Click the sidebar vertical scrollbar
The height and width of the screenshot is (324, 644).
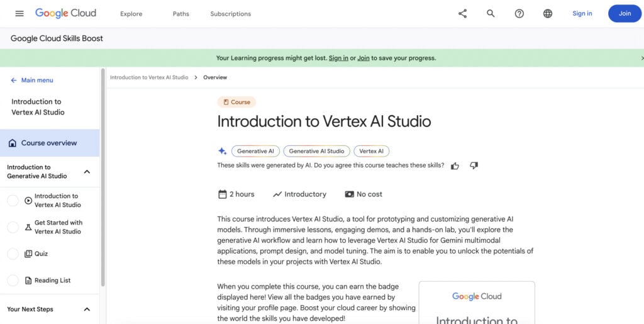103,177
